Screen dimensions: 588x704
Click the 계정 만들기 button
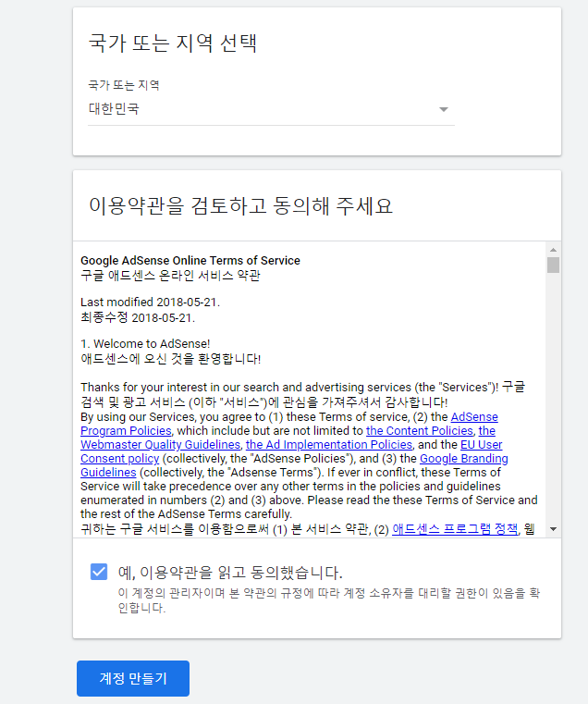point(133,678)
